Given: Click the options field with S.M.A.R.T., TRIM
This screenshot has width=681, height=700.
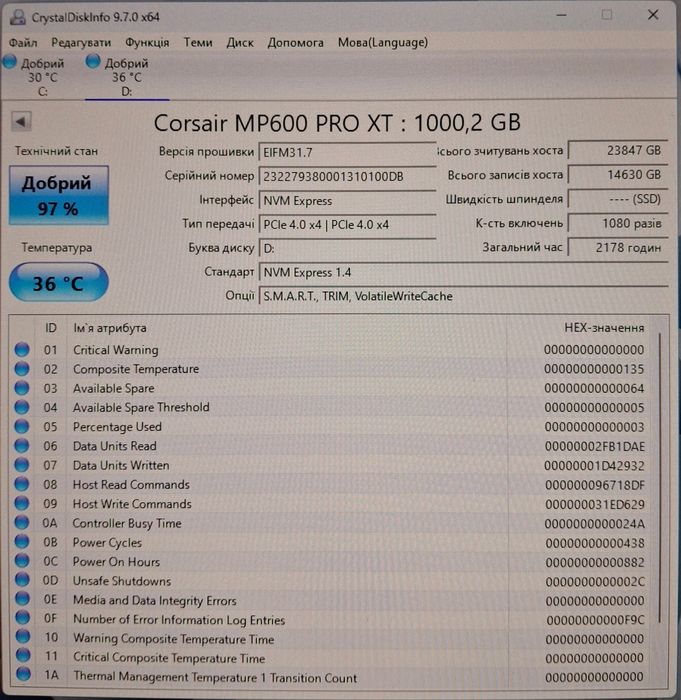Looking at the screenshot, I should (463, 296).
